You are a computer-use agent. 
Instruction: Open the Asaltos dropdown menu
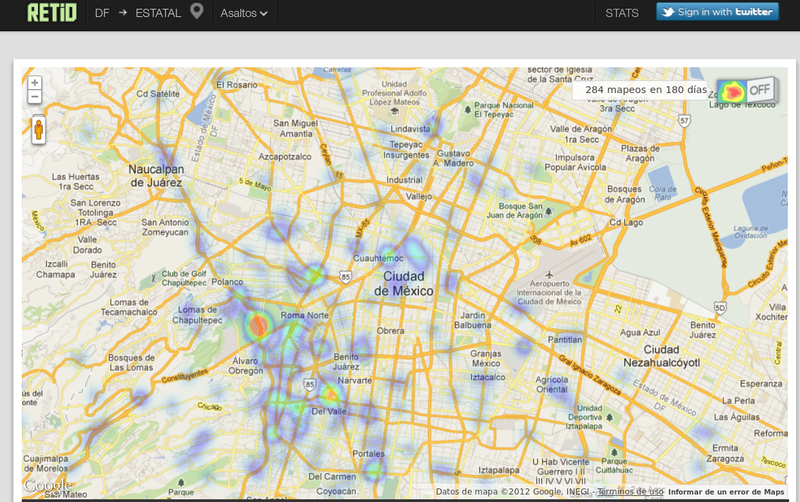(244, 13)
